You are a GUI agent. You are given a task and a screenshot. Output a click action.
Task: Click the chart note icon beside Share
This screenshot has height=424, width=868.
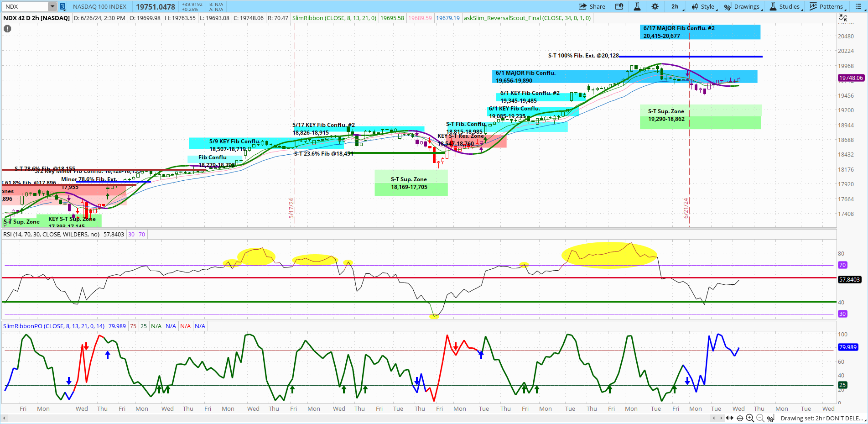[x=620, y=6]
